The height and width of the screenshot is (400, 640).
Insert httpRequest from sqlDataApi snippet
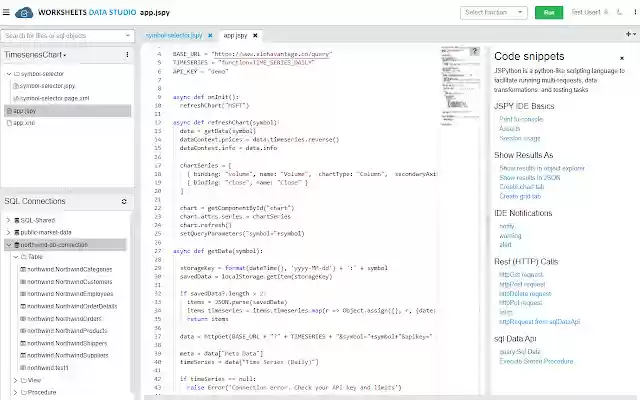pyautogui.click(x=539, y=322)
